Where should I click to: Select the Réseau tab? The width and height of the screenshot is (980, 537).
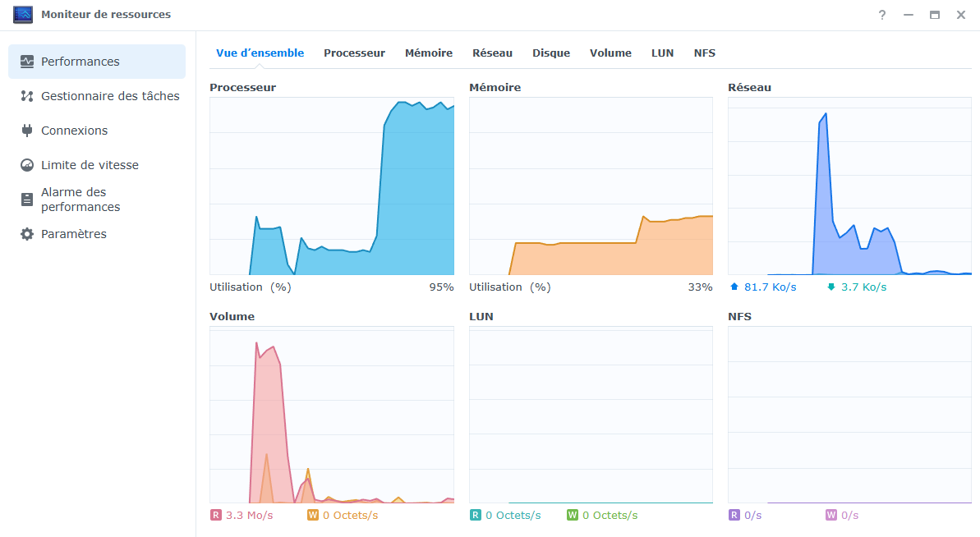pos(492,53)
